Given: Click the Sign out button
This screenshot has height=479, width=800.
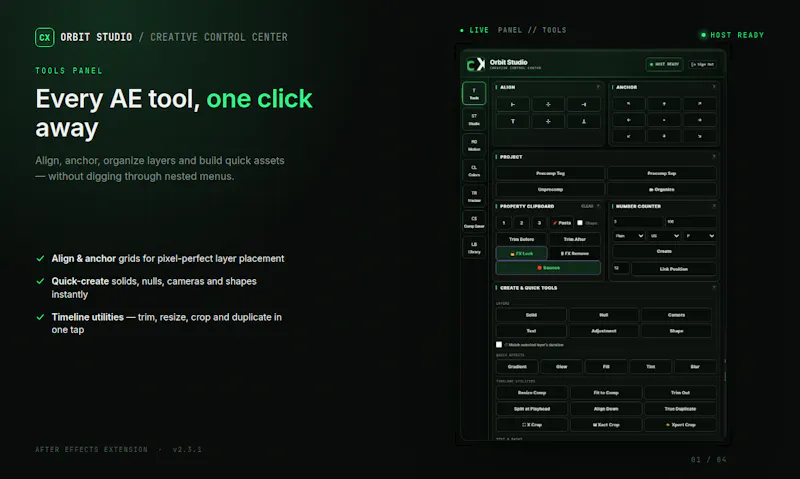Looking at the screenshot, I should tap(703, 64).
